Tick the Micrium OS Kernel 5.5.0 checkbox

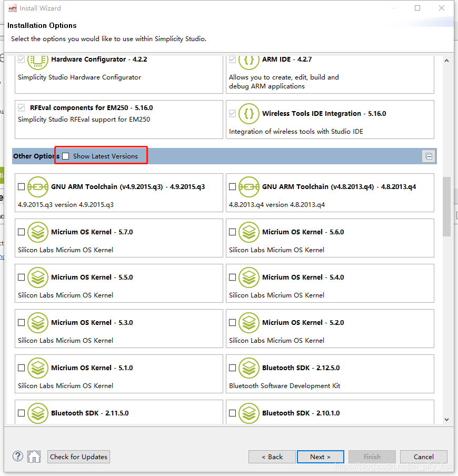coord(21,277)
